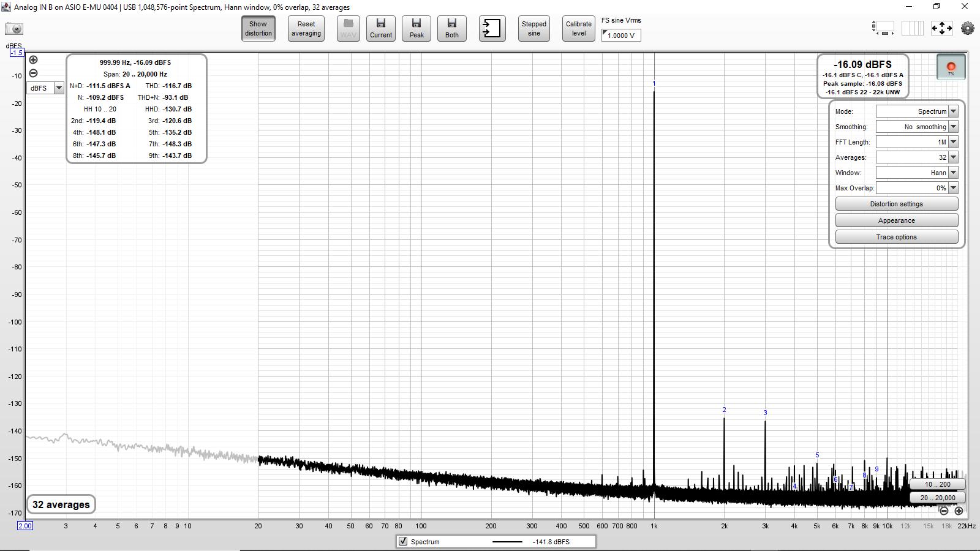The width and height of the screenshot is (980, 551).
Task: Open the Stepped sine measurement
Action: tap(534, 29)
